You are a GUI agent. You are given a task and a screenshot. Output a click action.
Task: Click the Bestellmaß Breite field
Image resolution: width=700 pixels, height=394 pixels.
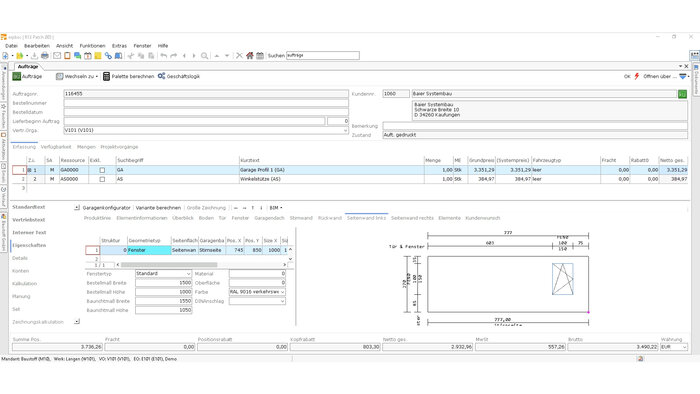tap(164, 283)
